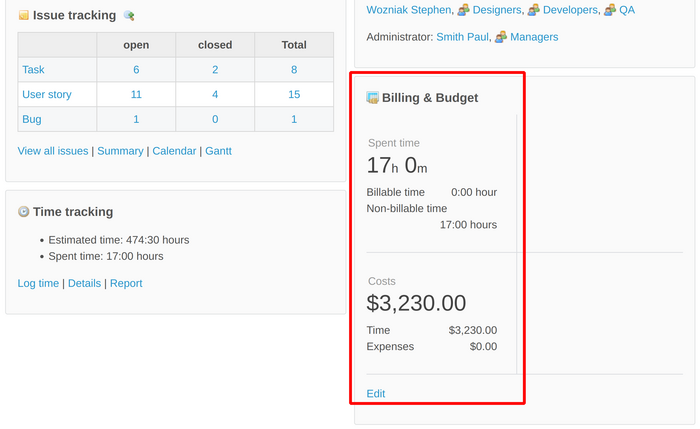
Task: Click the group icon before Designers
Action: (x=464, y=10)
